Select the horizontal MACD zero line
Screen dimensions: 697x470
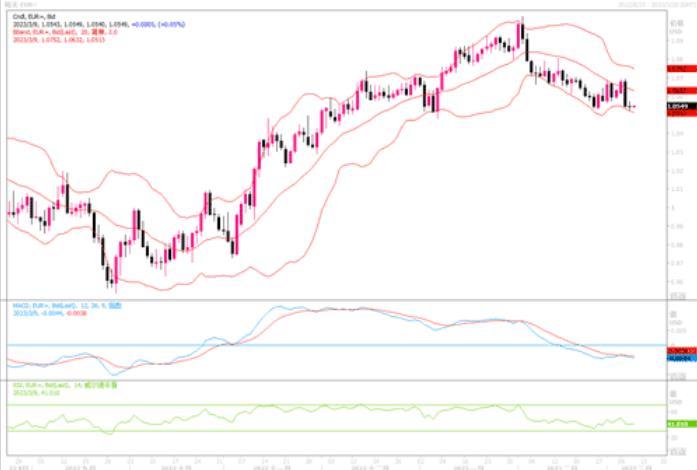[300, 345]
